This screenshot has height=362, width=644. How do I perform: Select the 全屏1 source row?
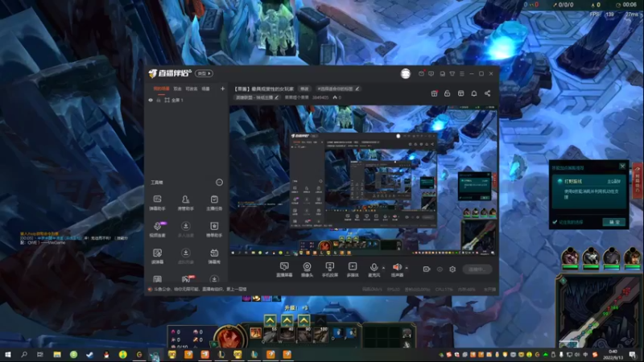click(186, 100)
